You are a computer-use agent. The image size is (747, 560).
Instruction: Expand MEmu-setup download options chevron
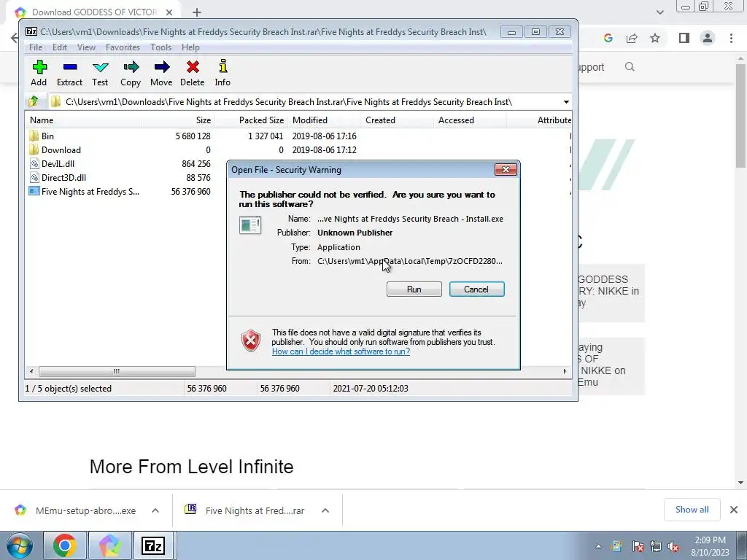(155, 510)
